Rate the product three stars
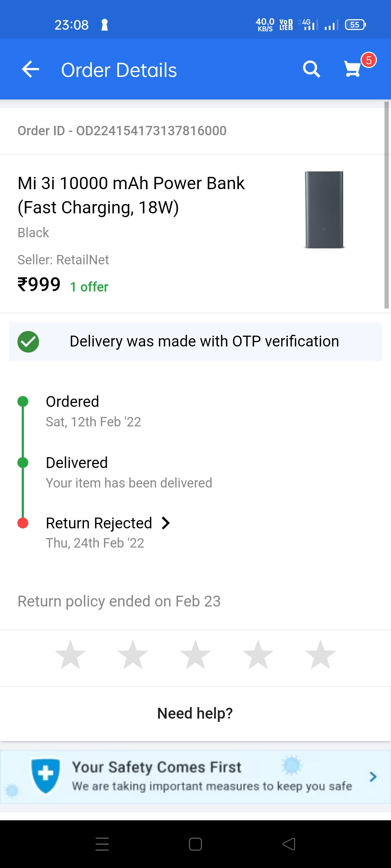The width and height of the screenshot is (391, 868). (195, 655)
